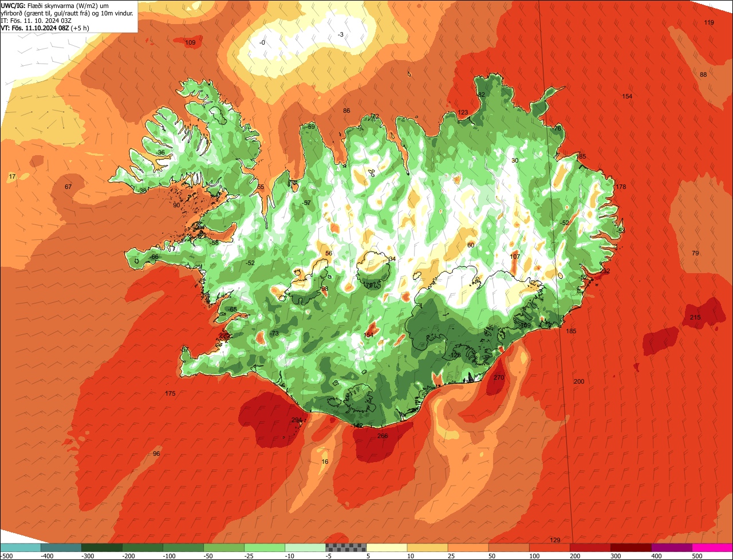Select the light green -25 to -10 legend swatch
This screenshot has height=560, width=733.
265,547
